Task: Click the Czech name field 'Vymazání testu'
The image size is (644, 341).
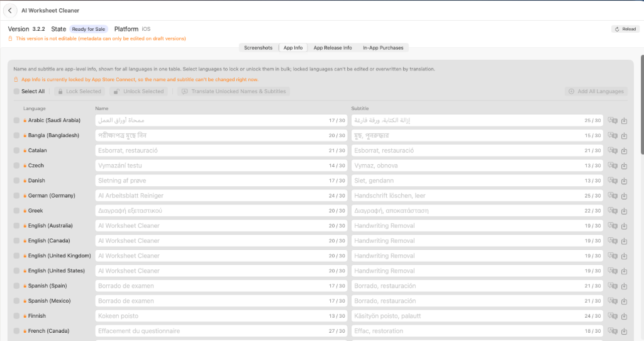Action: click(x=221, y=165)
